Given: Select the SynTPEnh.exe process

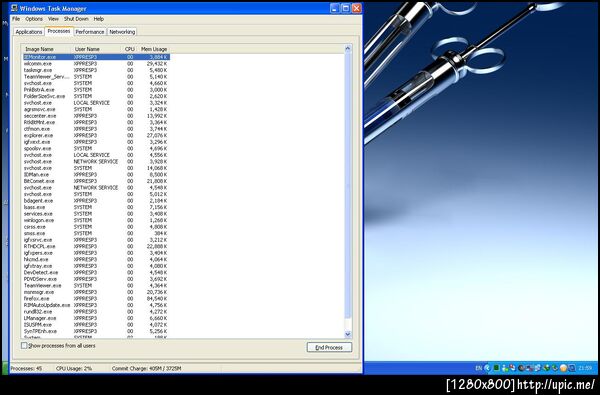Looking at the screenshot, I should click(x=96, y=331).
